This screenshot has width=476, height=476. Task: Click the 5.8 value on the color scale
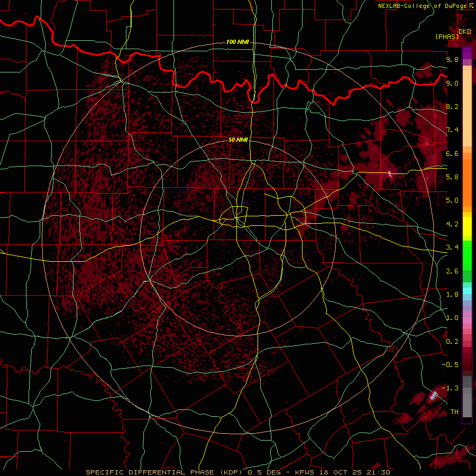[x=452, y=177]
